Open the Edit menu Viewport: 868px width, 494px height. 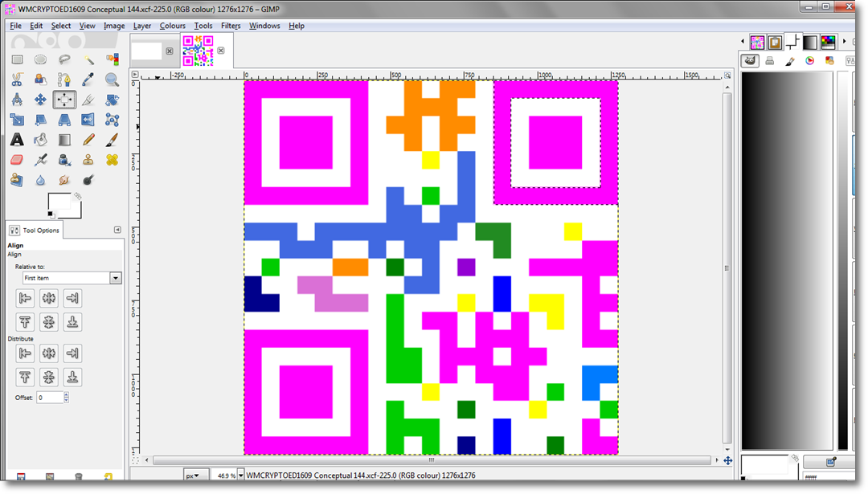[x=36, y=26]
